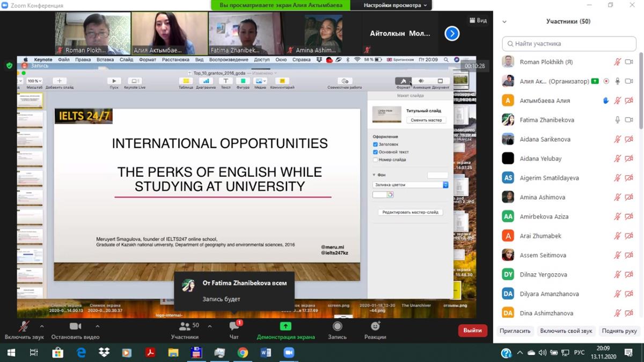The height and width of the screenshot is (362, 644).
Task: Open audio options arrow beside microphone
Action: pos(42,326)
